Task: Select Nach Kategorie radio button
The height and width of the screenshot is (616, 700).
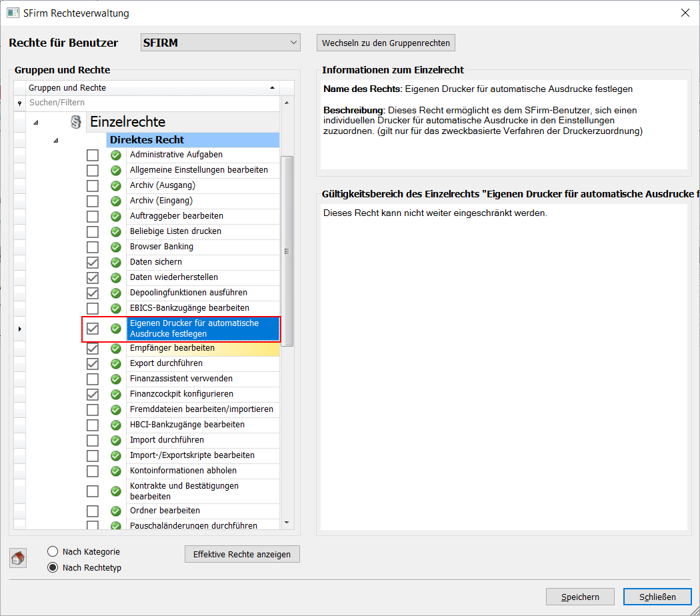Action: (x=53, y=551)
